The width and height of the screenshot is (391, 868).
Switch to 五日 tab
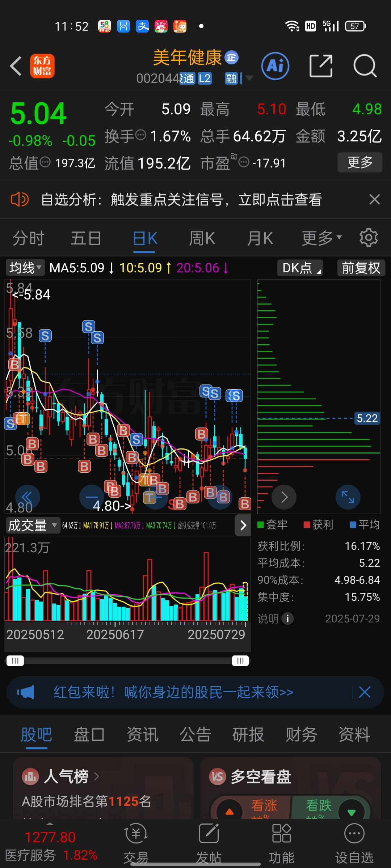pos(86,238)
